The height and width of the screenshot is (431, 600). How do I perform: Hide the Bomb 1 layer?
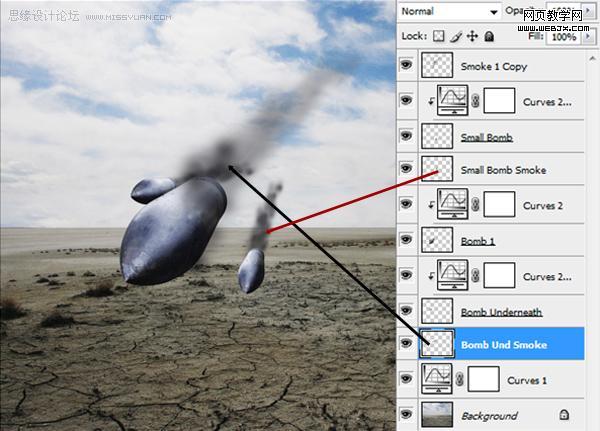click(406, 239)
